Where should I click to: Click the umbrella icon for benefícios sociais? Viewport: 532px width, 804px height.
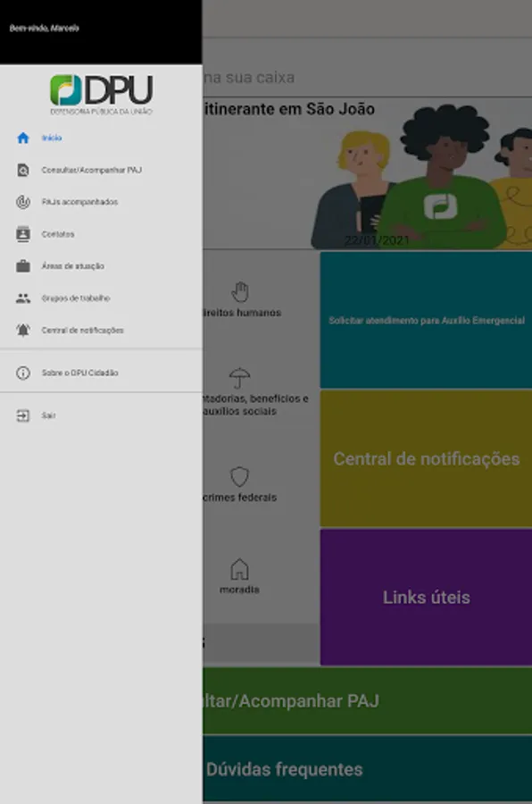(x=240, y=379)
